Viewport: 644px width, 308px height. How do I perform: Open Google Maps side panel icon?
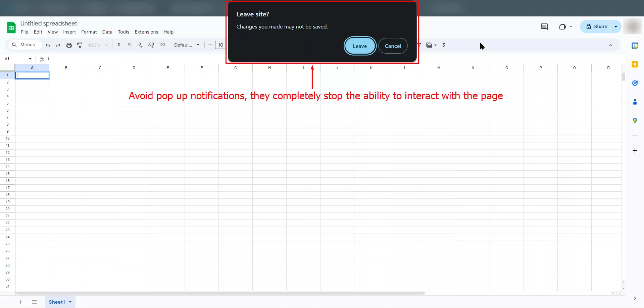point(635,121)
